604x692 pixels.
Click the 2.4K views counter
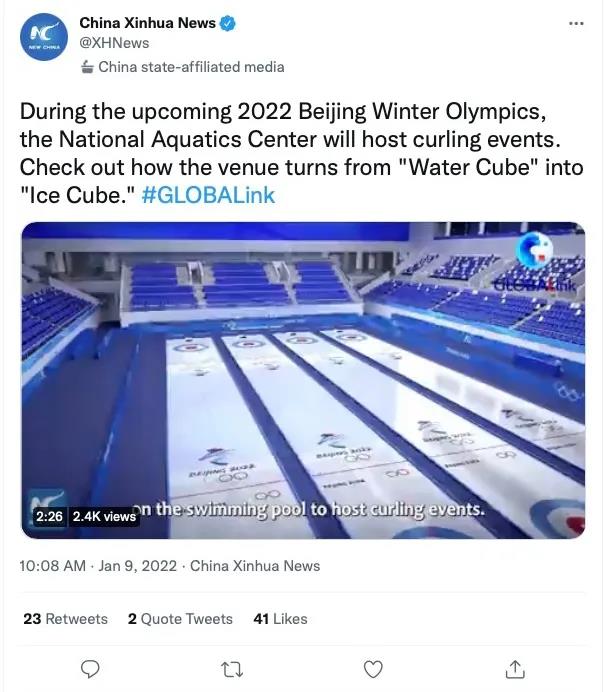tap(104, 516)
